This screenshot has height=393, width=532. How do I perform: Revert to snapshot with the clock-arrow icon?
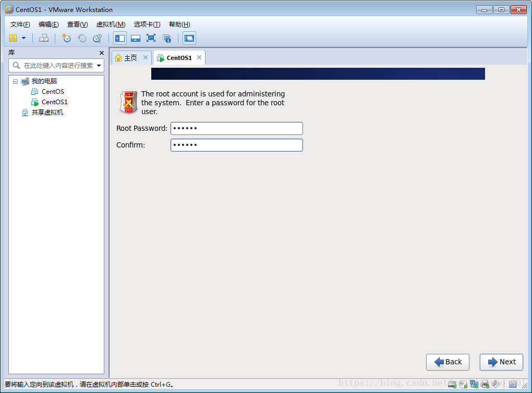(x=82, y=38)
